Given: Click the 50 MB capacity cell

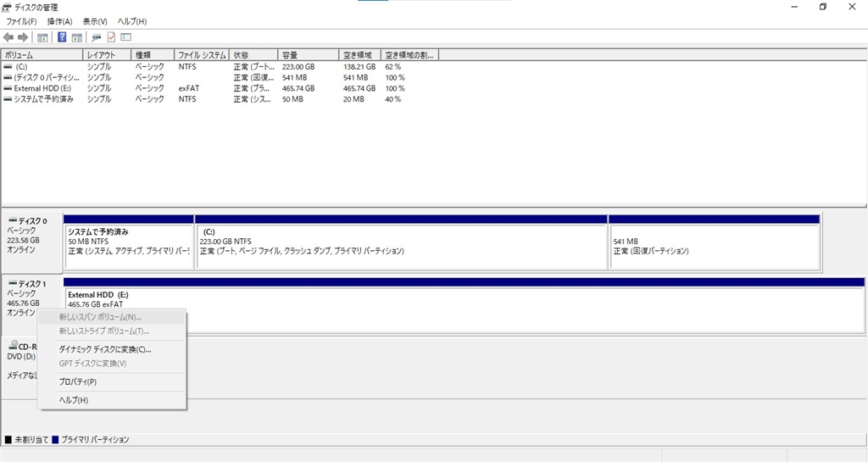Looking at the screenshot, I should [292, 99].
